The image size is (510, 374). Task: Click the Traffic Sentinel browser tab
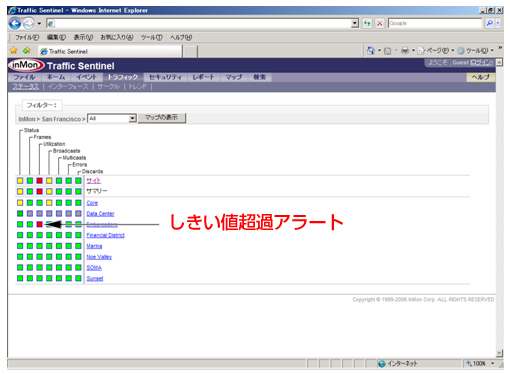[110, 51]
